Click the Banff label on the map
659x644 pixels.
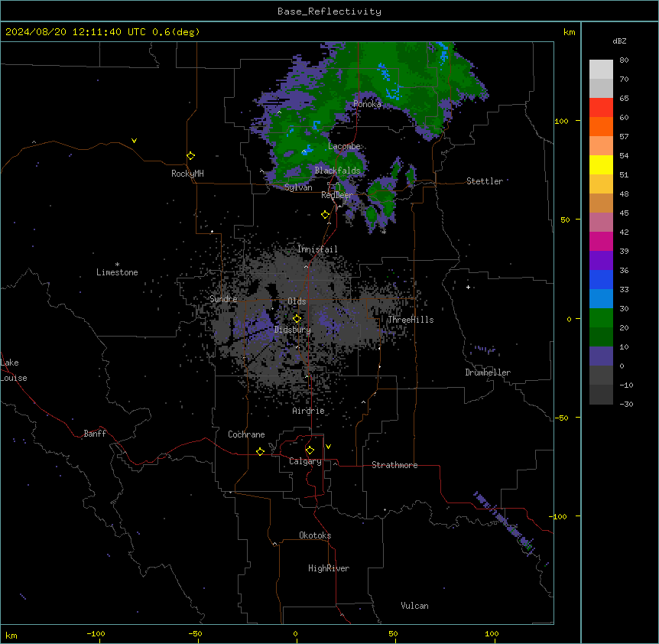(x=95, y=434)
